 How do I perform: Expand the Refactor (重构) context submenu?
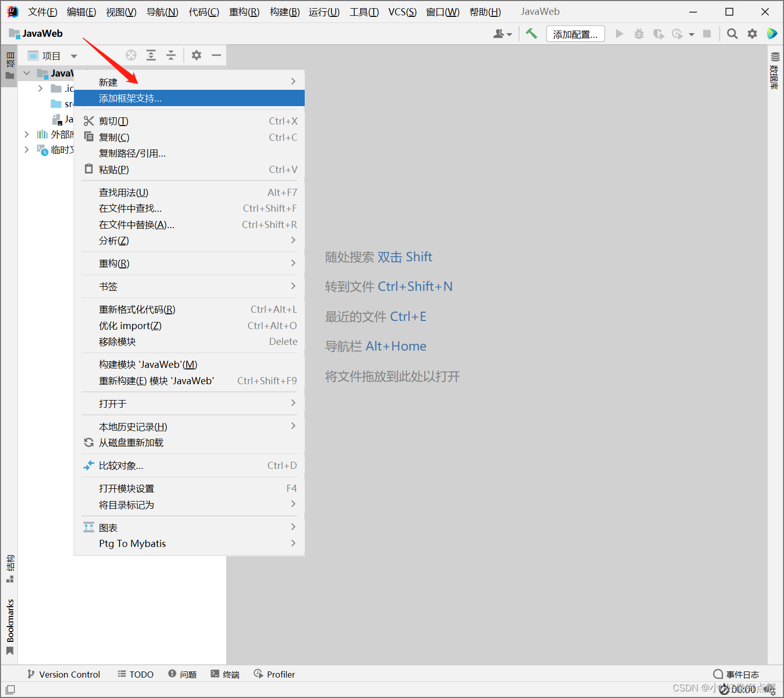(189, 263)
